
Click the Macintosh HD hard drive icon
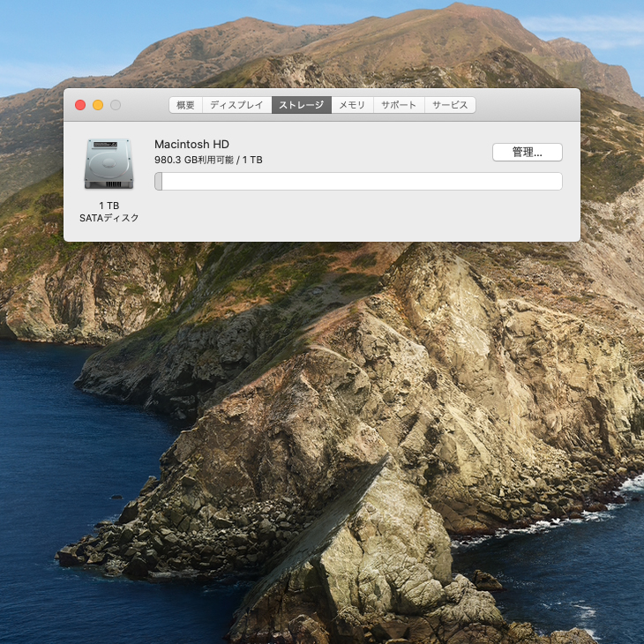pos(109,164)
